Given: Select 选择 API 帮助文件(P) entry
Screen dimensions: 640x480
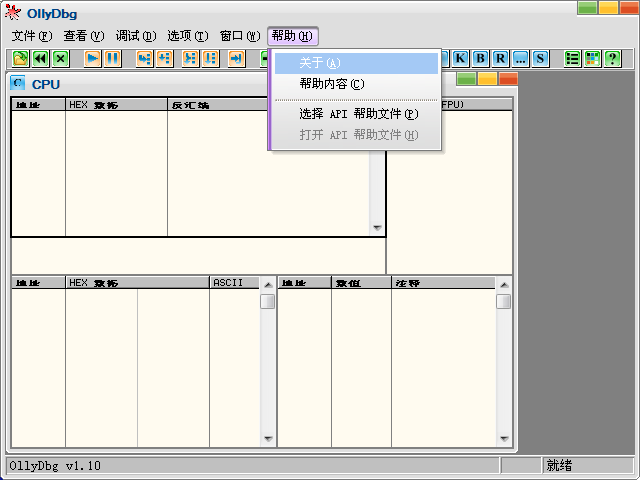Looking at the screenshot, I should (356, 114).
